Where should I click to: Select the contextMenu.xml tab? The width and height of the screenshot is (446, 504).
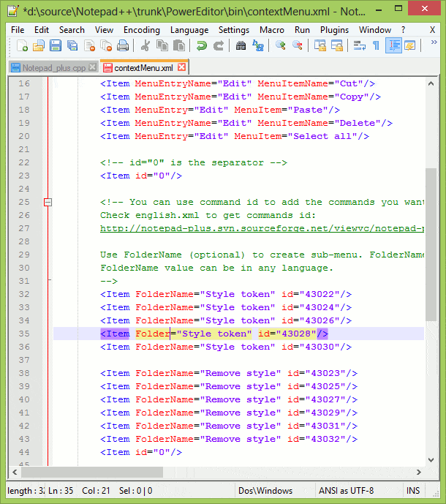pyautogui.click(x=143, y=68)
